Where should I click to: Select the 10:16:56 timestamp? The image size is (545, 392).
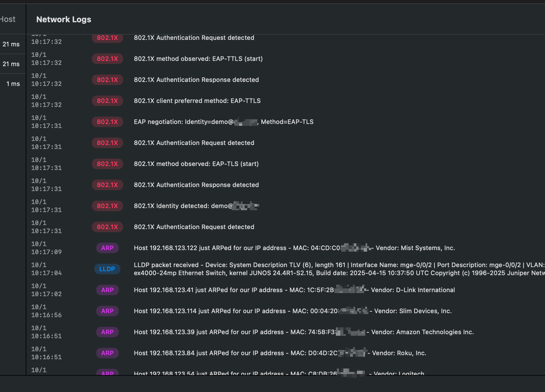(46, 315)
